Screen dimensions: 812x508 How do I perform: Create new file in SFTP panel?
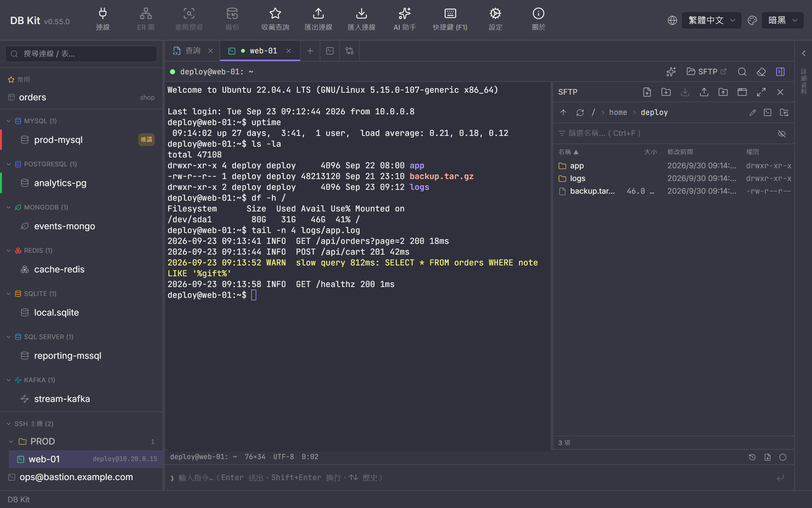[647, 92]
